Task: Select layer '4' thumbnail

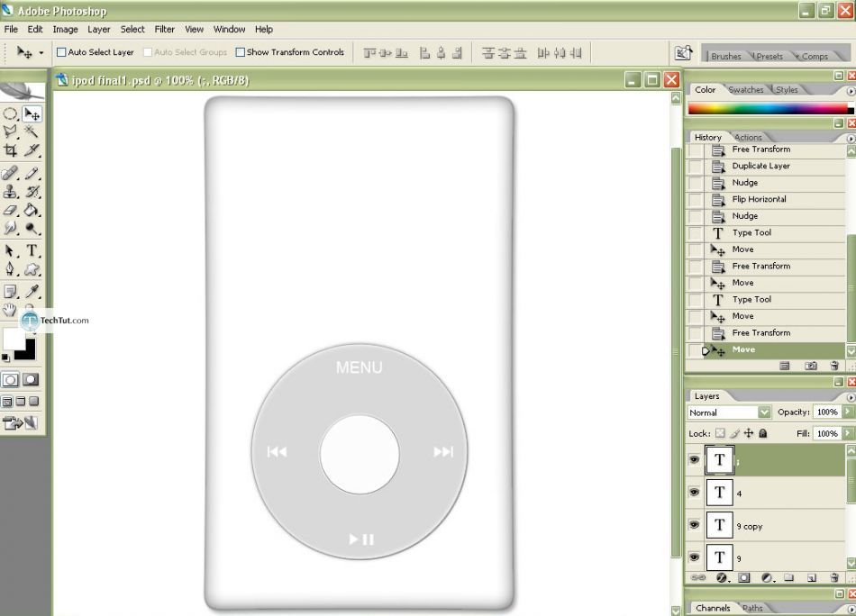Action: (x=719, y=493)
